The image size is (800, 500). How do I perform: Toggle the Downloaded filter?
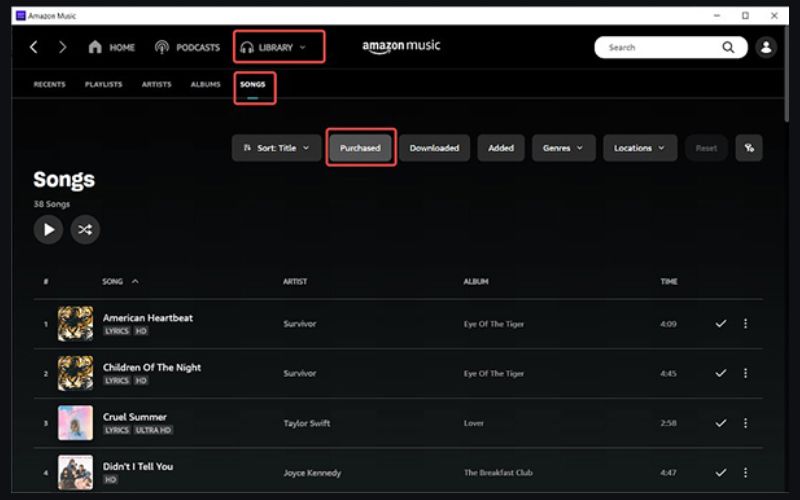pos(435,148)
